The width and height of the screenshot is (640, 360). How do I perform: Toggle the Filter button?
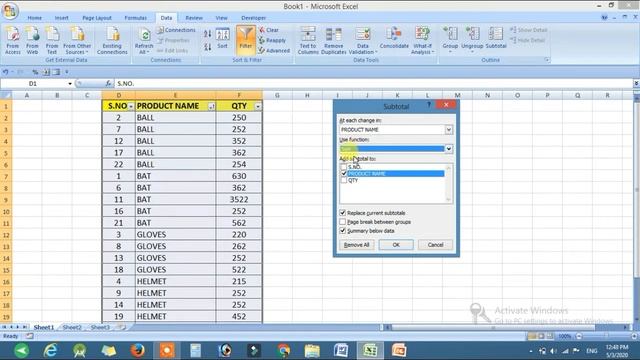click(x=245, y=40)
